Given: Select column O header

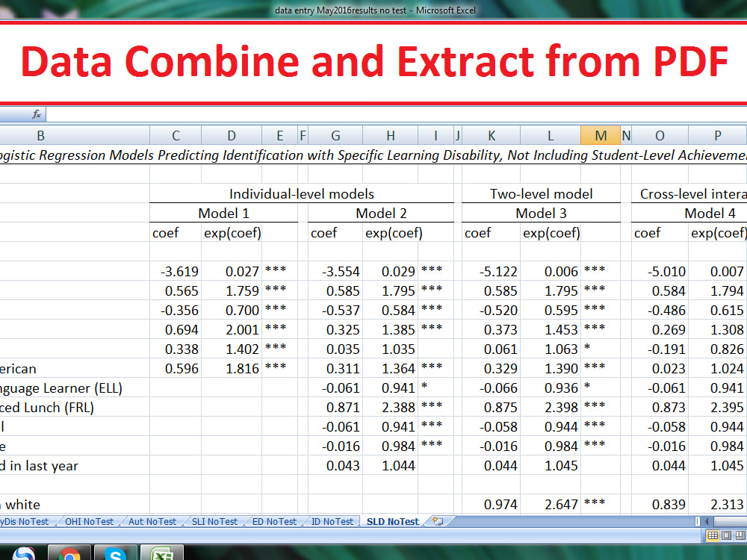Looking at the screenshot, I should click(660, 136).
